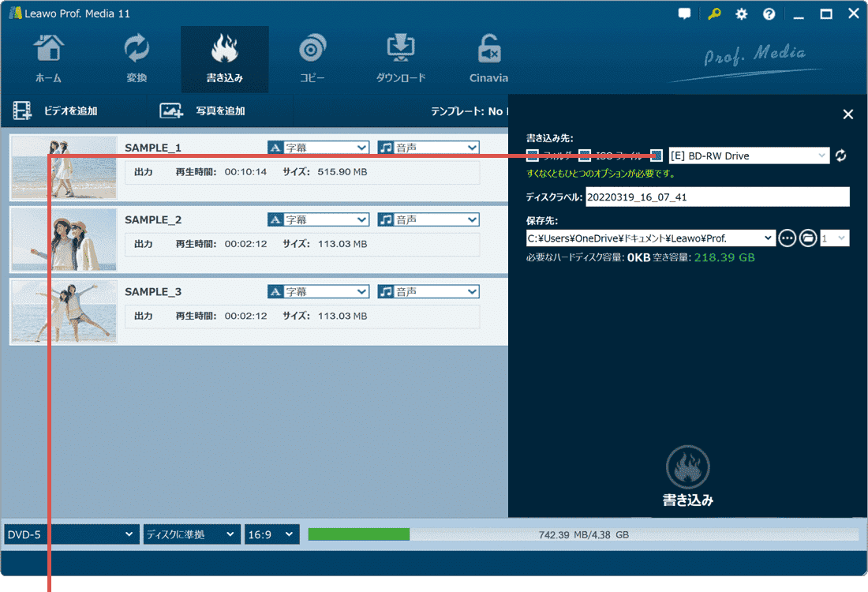
Task: Tick the ISO file output checkbox
Action: [x=585, y=155]
